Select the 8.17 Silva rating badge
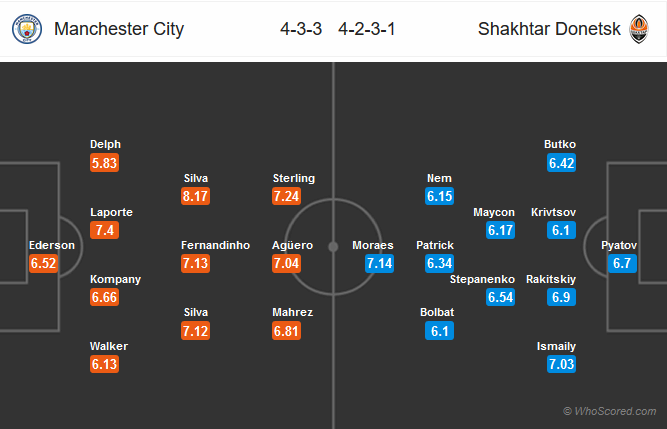 tap(195, 196)
